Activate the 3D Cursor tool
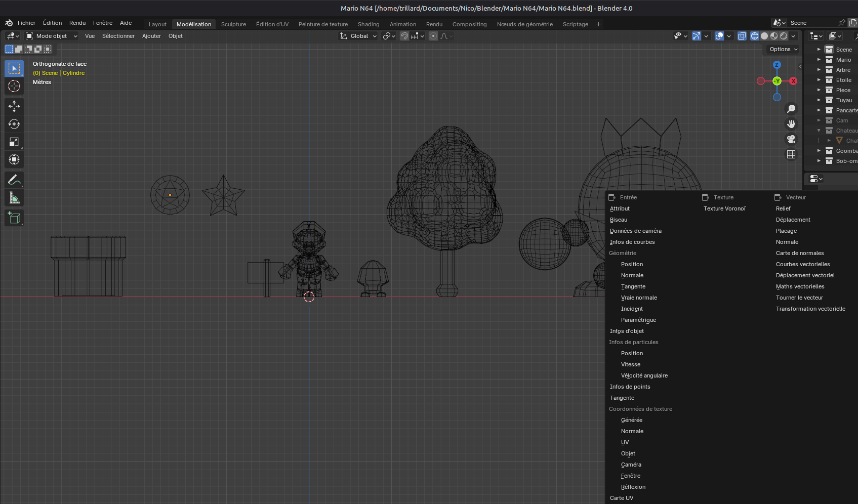Image resolution: width=858 pixels, height=504 pixels. coord(14,87)
